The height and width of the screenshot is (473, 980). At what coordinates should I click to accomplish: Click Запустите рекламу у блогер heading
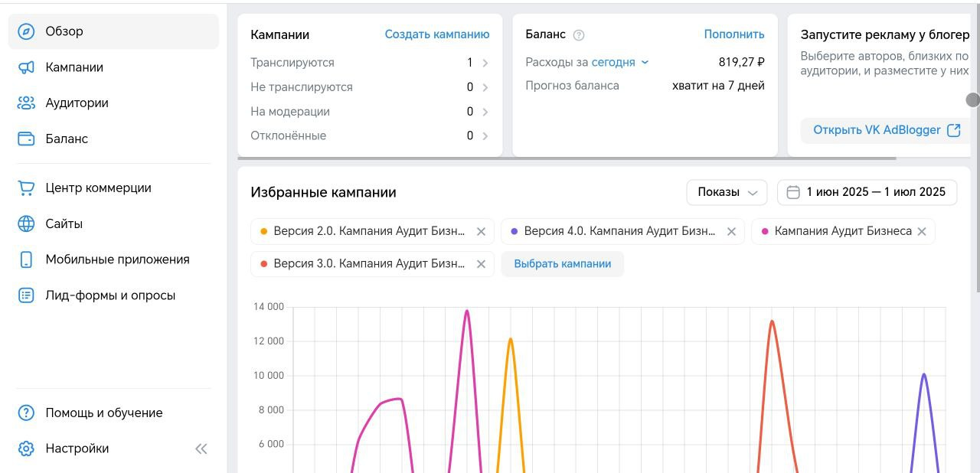point(885,34)
